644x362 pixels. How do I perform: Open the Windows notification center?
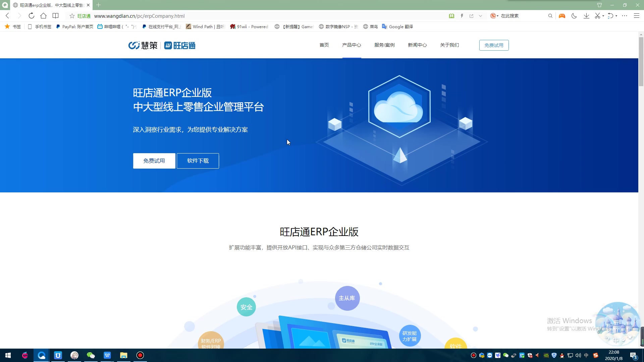[633, 355]
